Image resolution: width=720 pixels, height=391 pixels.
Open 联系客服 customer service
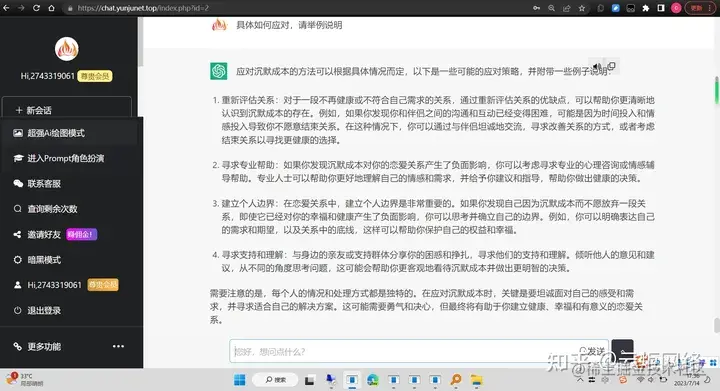(x=69, y=184)
